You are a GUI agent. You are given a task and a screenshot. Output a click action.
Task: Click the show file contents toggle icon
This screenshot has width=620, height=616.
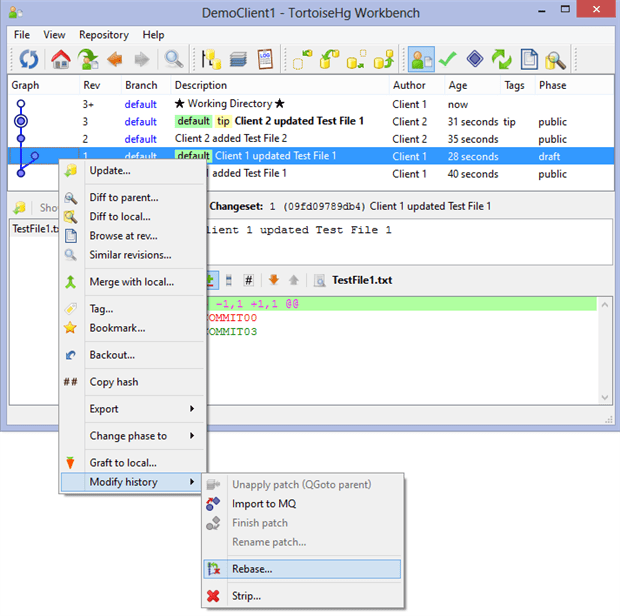point(229,280)
